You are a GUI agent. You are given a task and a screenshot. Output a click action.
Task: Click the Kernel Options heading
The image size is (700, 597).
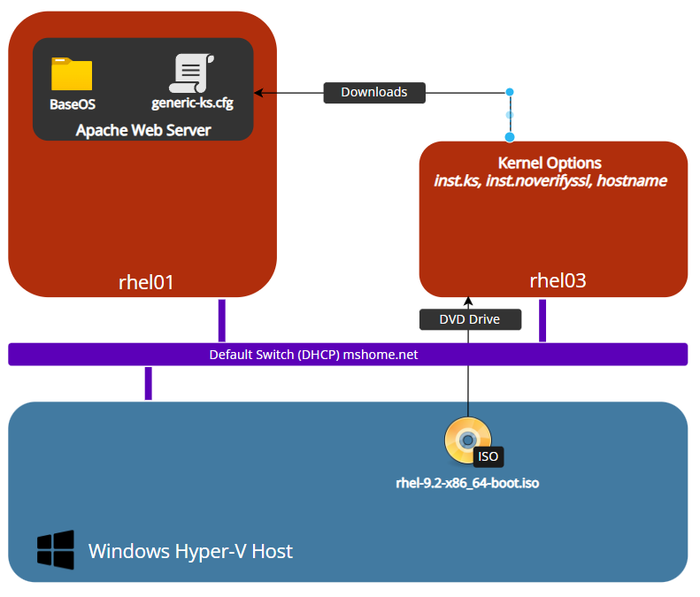coord(550,163)
